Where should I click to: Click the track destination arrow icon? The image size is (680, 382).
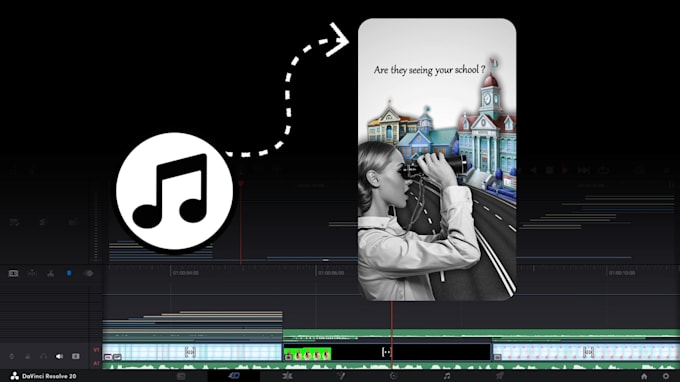12,356
